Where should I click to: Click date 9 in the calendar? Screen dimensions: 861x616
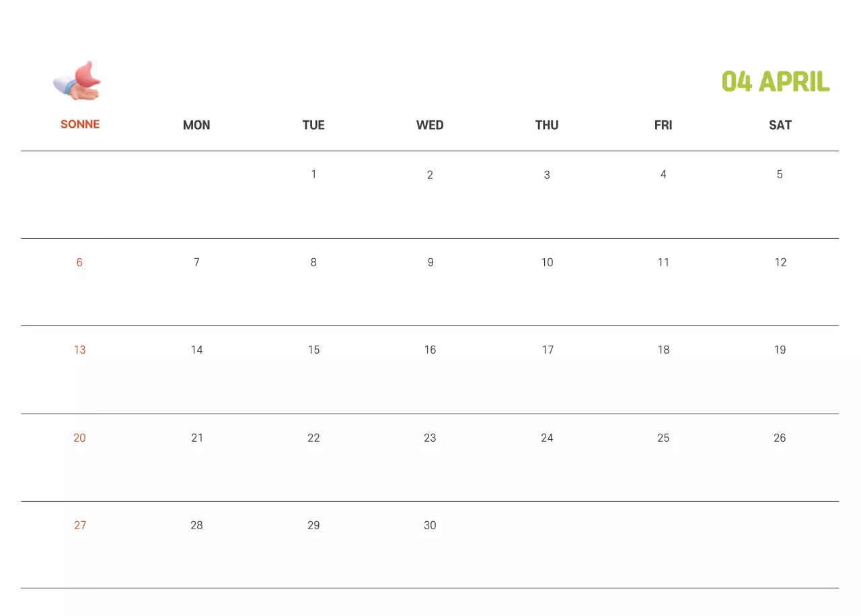(x=430, y=262)
